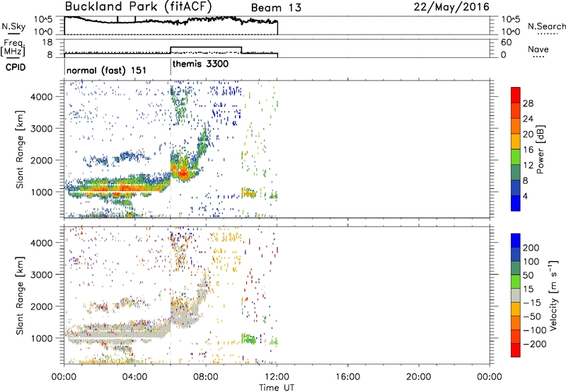Click power colorbar value '16'
This screenshot has width=566, height=392.
[x=528, y=150]
